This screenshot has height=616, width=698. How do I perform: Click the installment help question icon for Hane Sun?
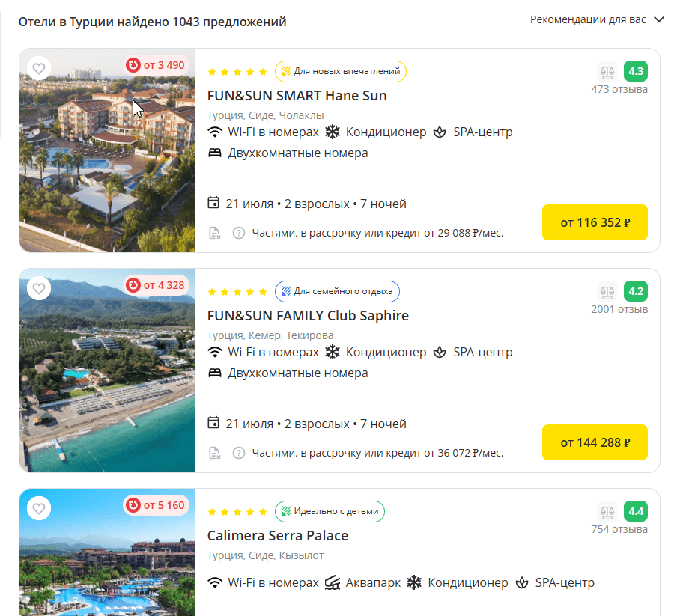pos(239,233)
